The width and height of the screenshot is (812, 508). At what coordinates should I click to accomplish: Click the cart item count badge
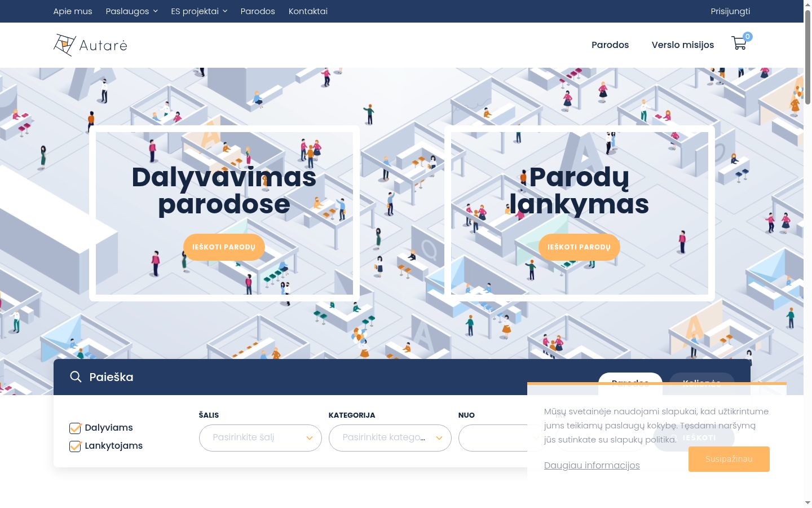748,37
